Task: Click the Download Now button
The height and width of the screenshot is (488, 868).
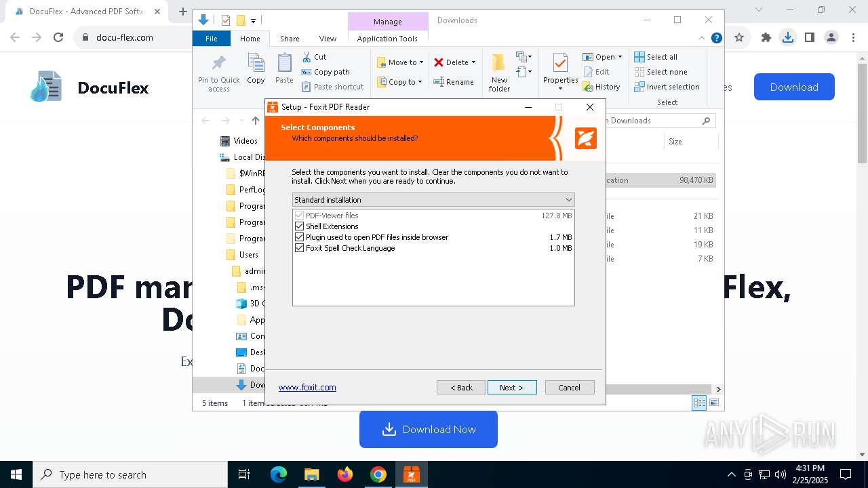Action: tap(429, 429)
